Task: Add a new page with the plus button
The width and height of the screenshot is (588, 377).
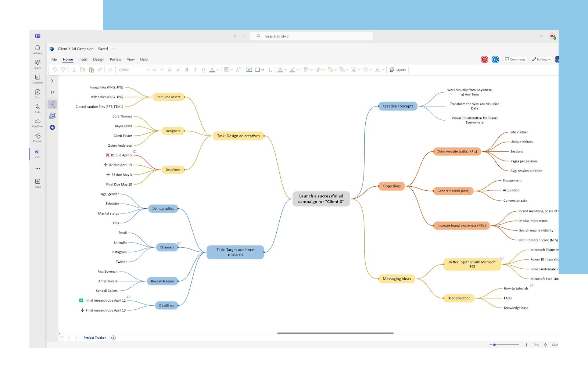Action: [114, 337]
